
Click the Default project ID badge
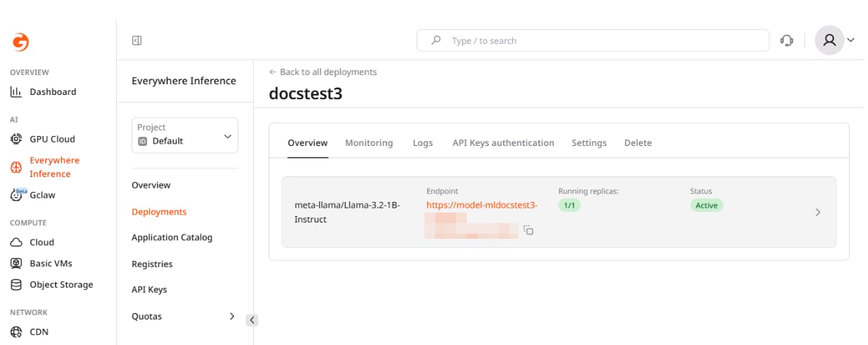[142, 141]
